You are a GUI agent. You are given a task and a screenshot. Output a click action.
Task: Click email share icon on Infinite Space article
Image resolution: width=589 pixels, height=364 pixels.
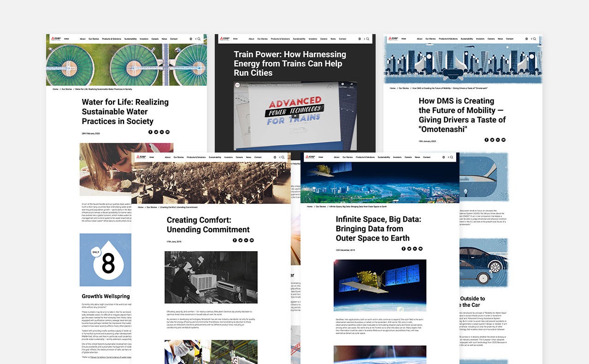point(420,249)
